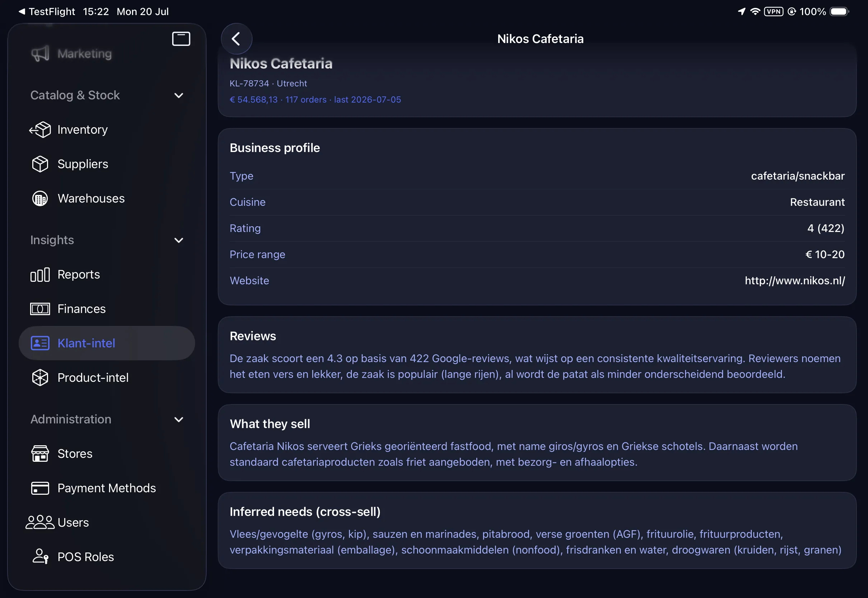The height and width of the screenshot is (598, 868).
Task: Collapse the Catalog & Stock section chevron
Action: coord(179,96)
